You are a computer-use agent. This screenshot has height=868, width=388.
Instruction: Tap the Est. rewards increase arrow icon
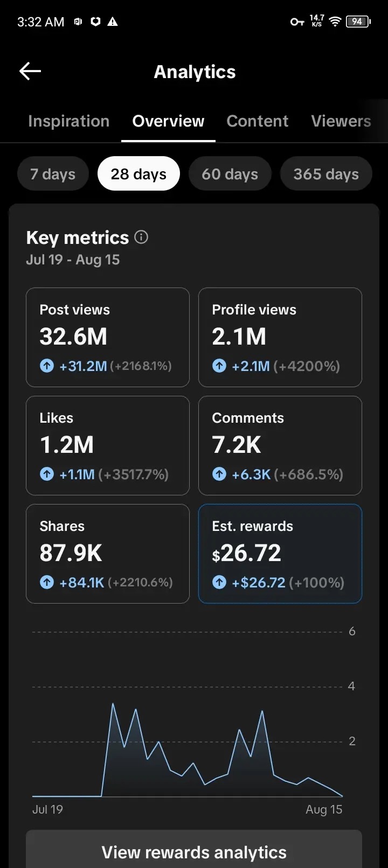pos(219,583)
